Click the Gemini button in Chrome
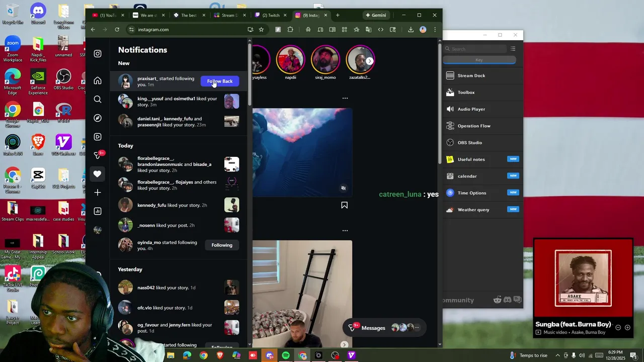 click(376, 15)
